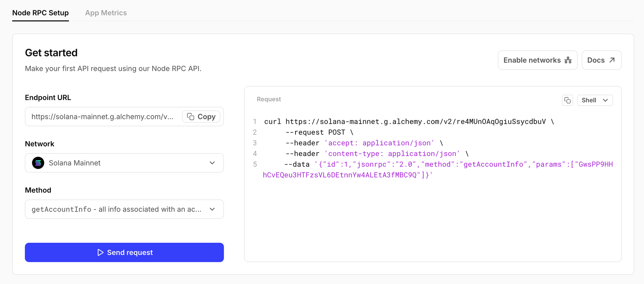Switch to the App Metrics tab
This screenshot has height=284, width=644.
106,13
